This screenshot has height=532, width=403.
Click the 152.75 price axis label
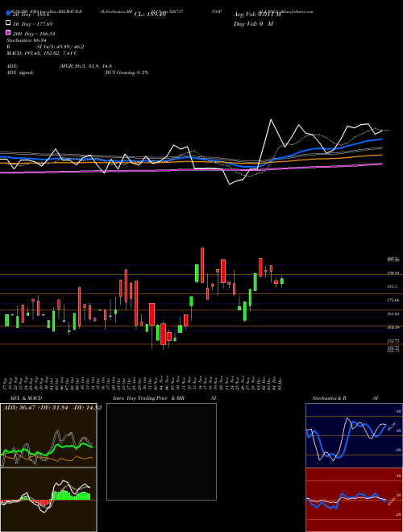pos(393,341)
